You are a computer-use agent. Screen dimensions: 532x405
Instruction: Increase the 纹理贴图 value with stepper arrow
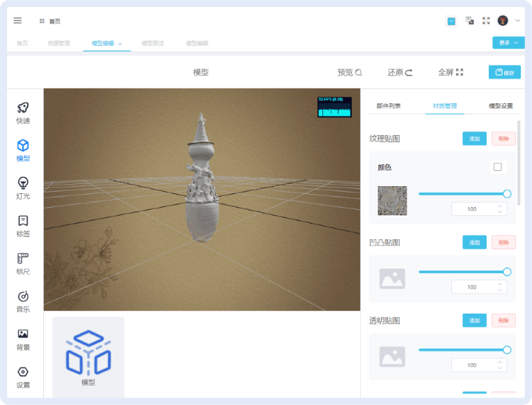coord(500,206)
